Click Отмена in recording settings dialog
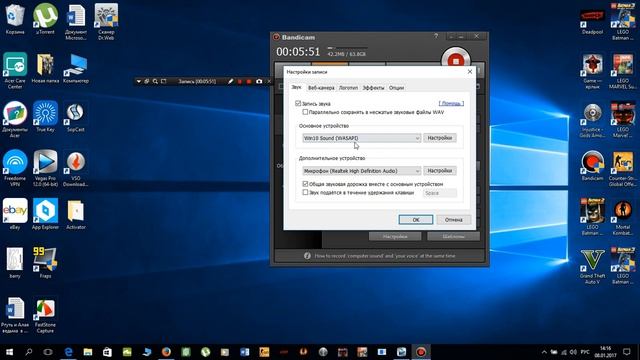640x360 pixels. point(453,220)
